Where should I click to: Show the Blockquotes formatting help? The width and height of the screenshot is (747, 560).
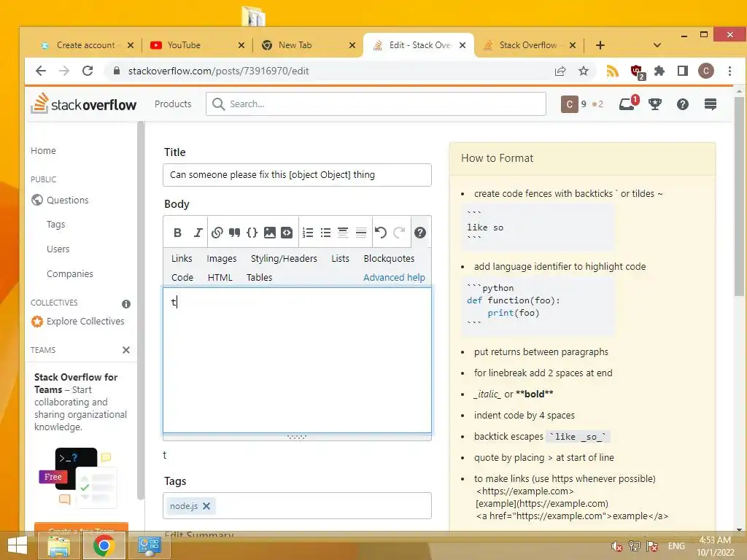click(x=389, y=259)
